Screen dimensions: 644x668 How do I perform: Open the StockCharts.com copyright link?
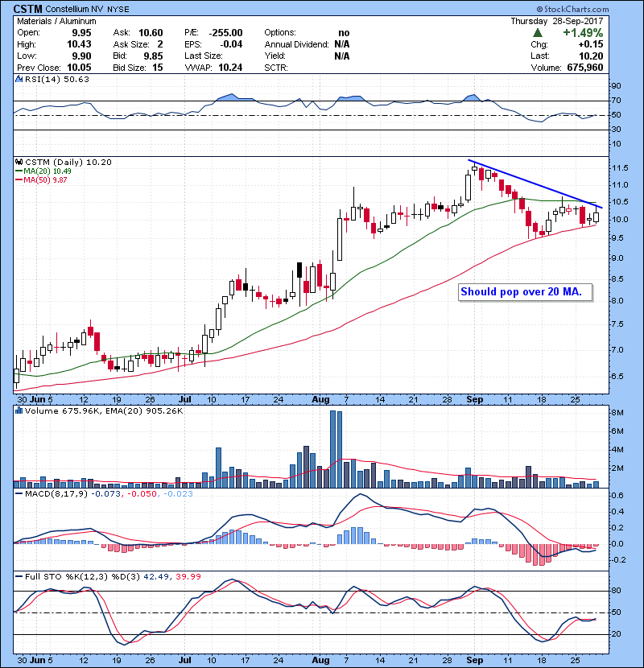click(x=572, y=9)
